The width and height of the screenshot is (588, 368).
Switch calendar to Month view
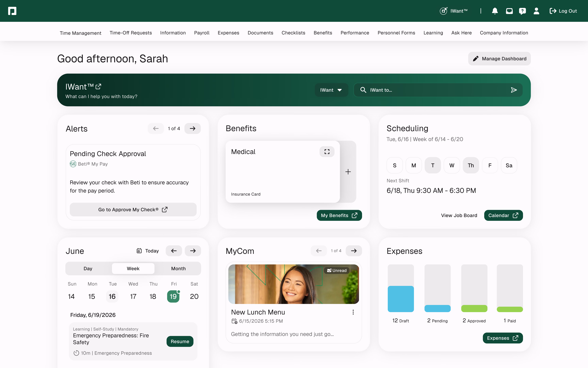(178, 268)
